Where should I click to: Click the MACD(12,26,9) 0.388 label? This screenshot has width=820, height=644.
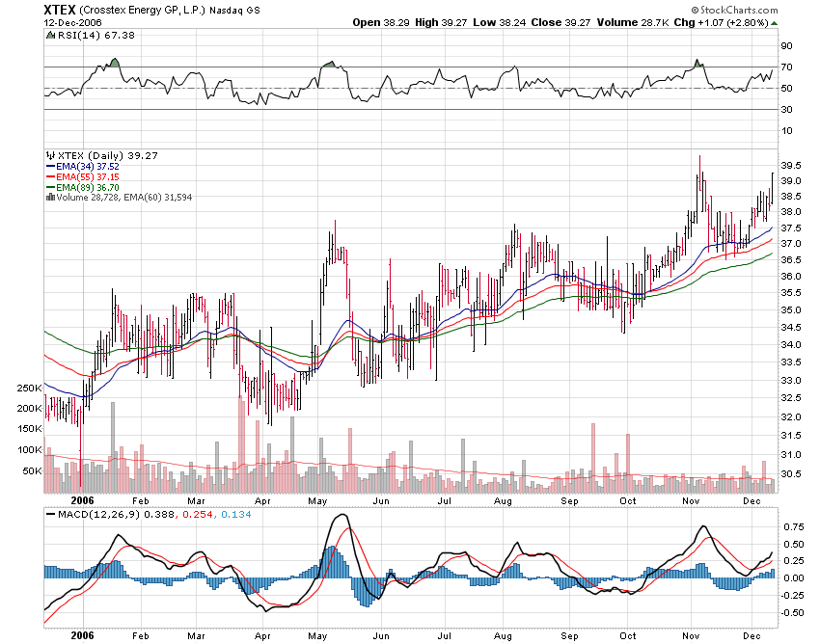tap(116, 515)
